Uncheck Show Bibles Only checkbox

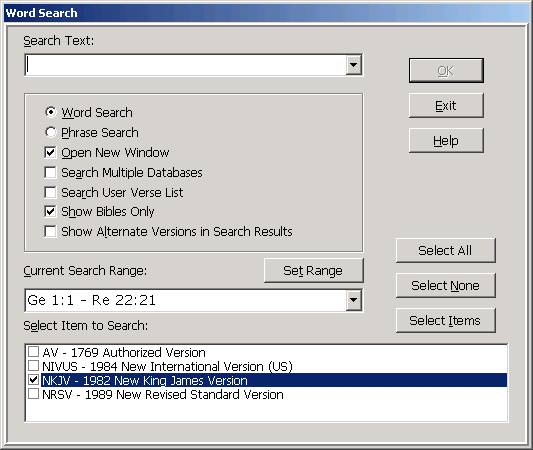pos(50,212)
